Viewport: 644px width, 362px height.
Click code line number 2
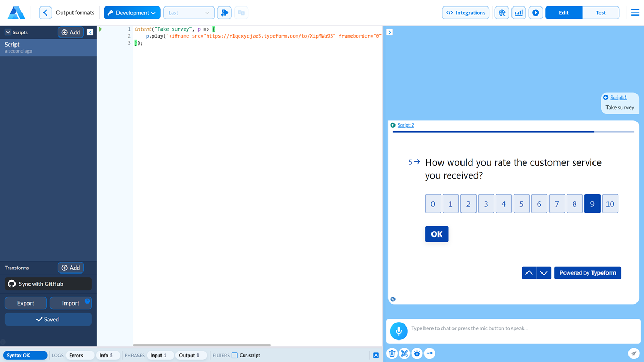pos(129,36)
